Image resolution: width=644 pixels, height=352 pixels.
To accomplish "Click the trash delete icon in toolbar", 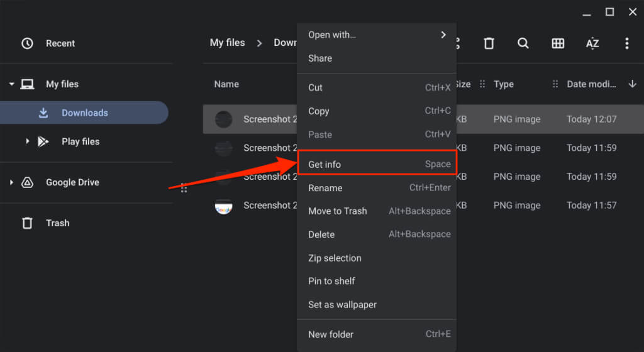I will click(x=489, y=43).
